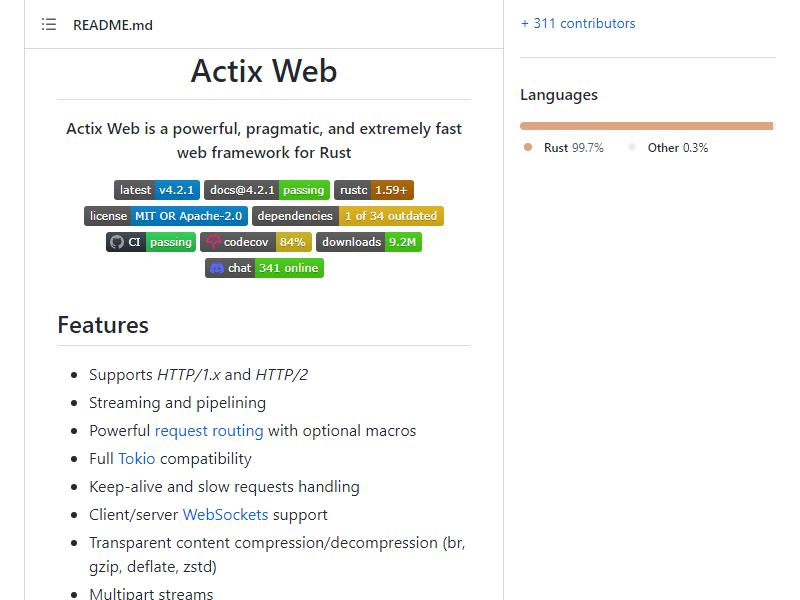Click the downloads 9.2M badge
Screen dimensions: 800x600
point(369,242)
